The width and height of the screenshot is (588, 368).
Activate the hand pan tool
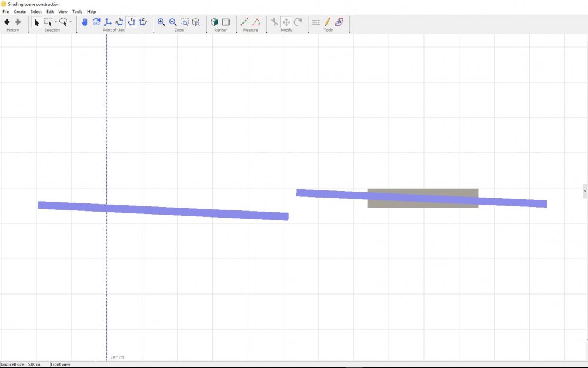(x=85, y=22)
